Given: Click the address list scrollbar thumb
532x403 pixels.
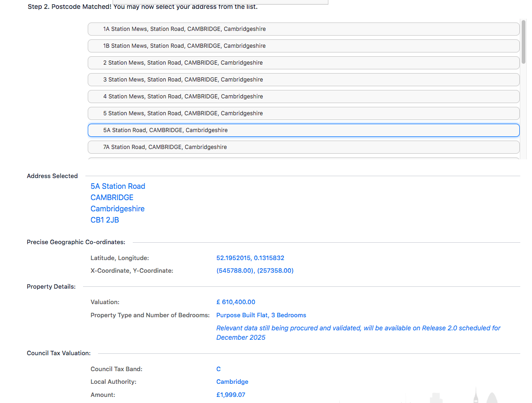Looking at the screenshot, I should (524, 42).
